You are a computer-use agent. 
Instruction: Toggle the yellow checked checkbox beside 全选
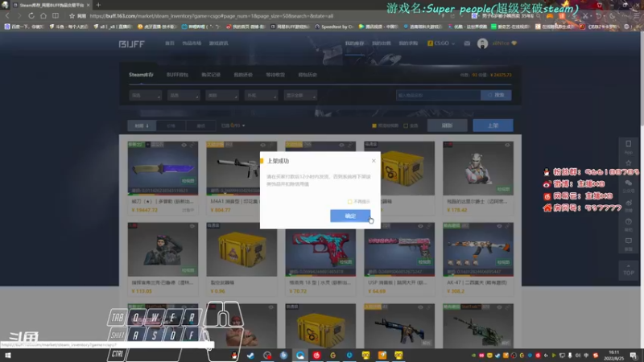[374, 125]
